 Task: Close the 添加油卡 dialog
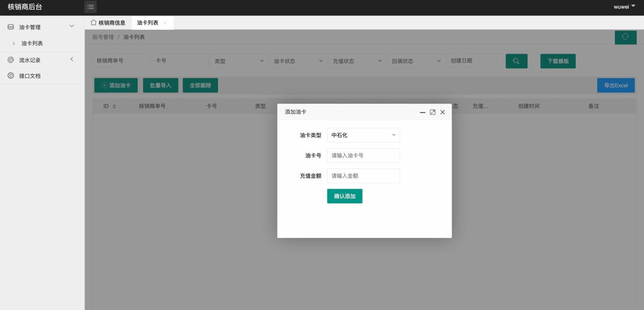(x=442, y=112)
